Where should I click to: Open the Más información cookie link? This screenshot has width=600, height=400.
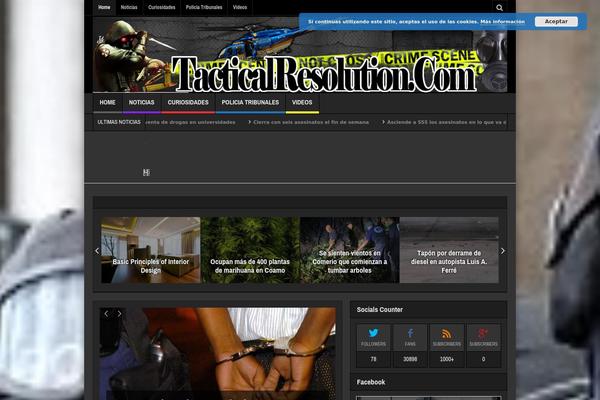click(x=502, y=22)
